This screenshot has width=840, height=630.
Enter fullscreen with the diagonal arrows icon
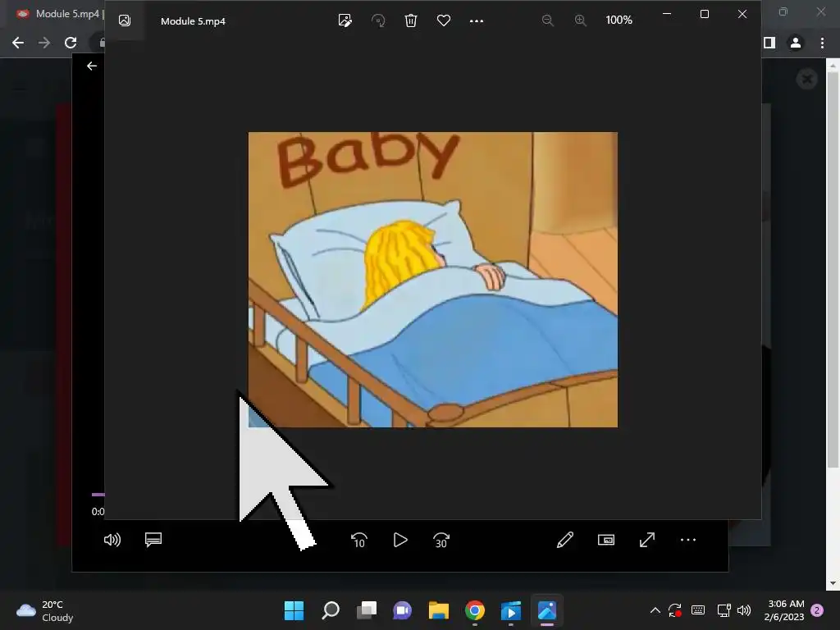coord(647,540)
